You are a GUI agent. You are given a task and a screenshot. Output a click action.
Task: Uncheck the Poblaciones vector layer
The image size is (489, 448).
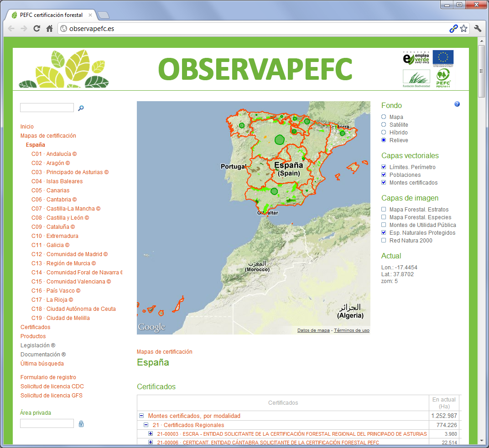click(x=384, y=175)
